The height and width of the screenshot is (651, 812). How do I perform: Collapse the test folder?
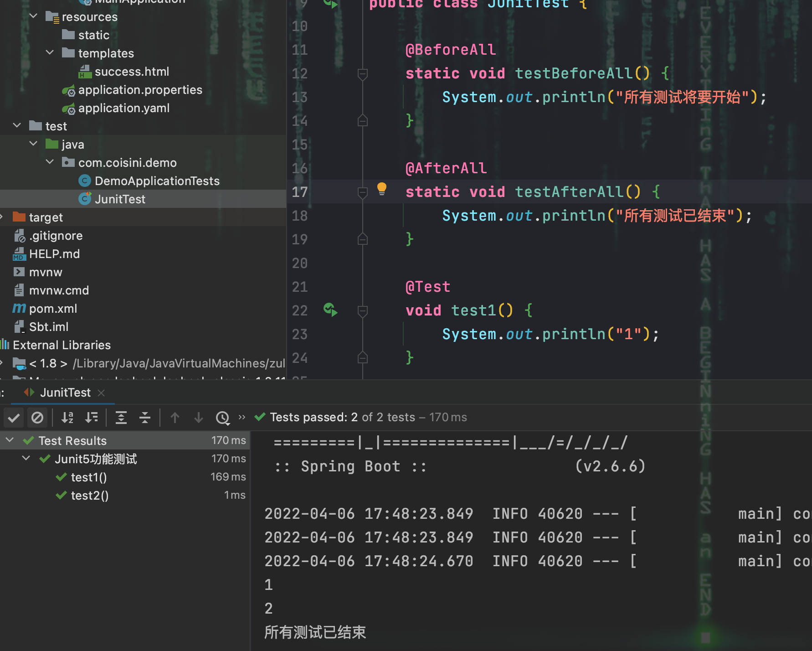[x=17, y=126]
